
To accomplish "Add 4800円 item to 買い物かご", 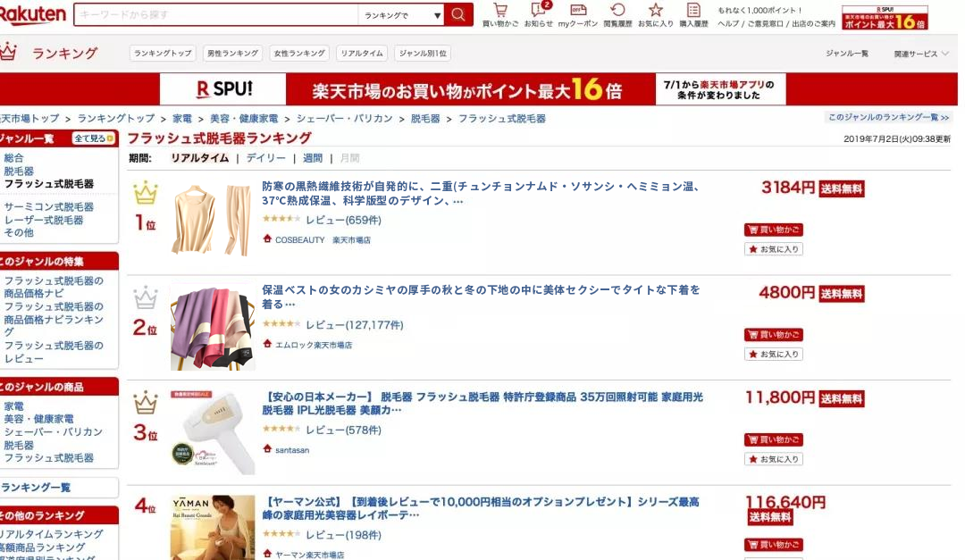I will [774, 335].
